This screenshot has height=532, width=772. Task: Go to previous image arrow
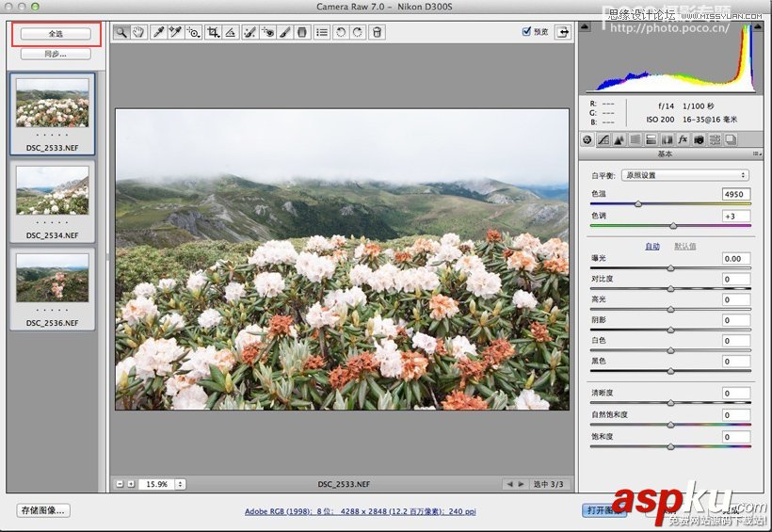point(509,484)
